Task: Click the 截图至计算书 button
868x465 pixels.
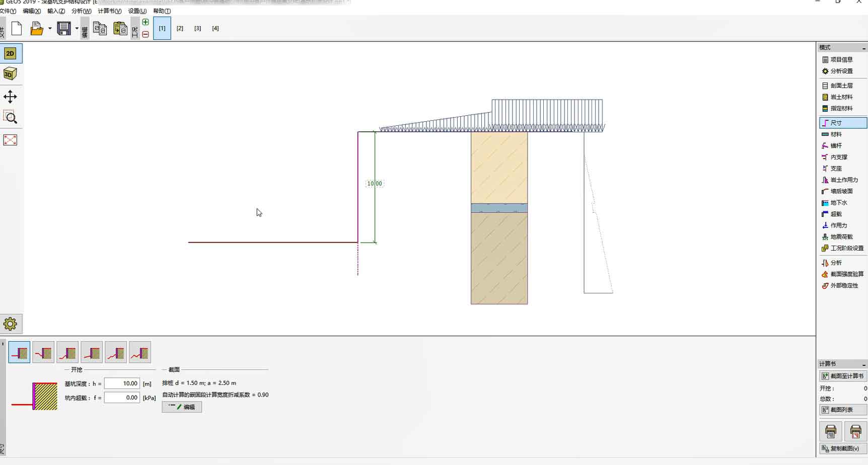Action: 843,376
